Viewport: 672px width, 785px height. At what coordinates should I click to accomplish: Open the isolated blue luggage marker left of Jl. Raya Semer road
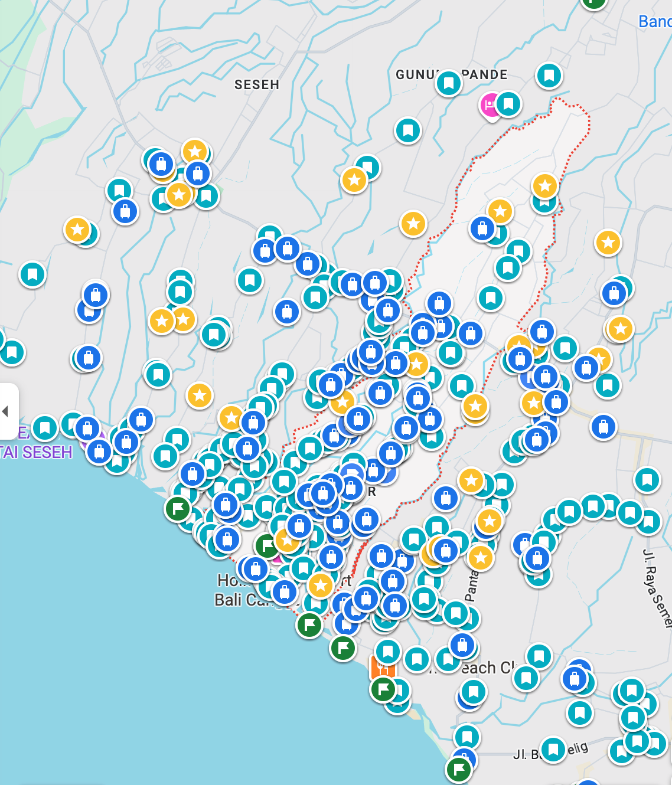pyautogui.click(x=603, y=426)
